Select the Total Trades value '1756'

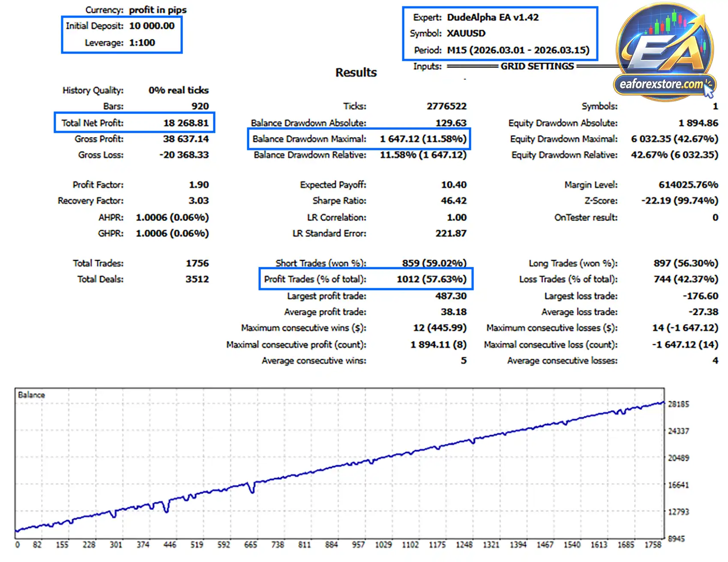[198, 263]
